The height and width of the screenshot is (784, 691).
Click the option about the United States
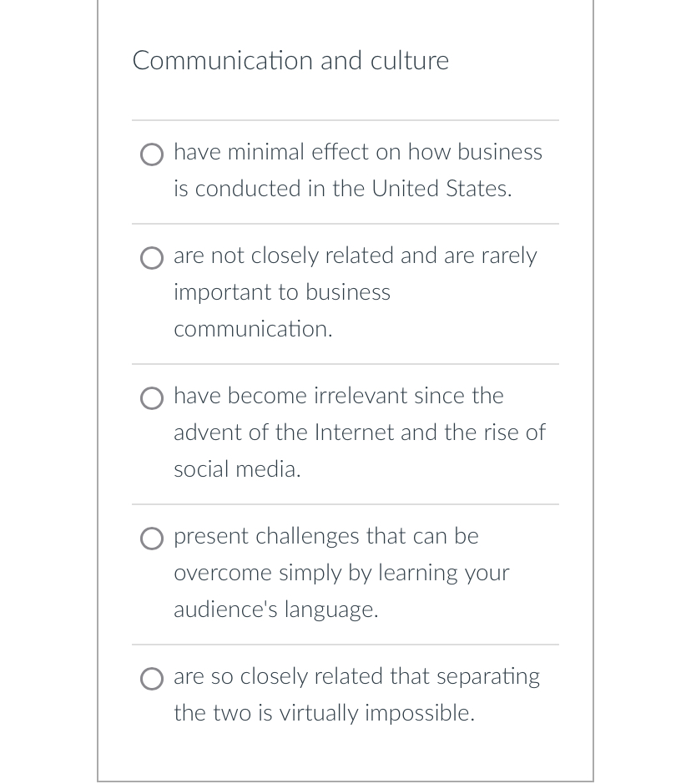click(x=357, y=170)
